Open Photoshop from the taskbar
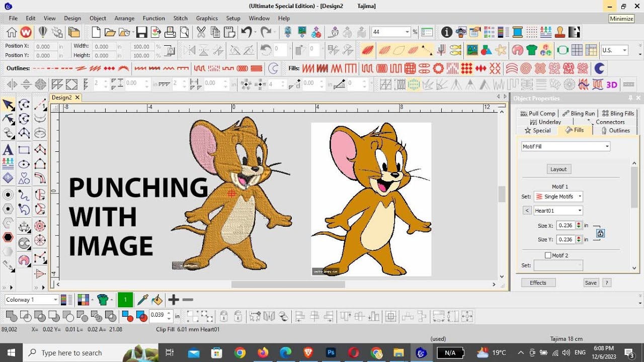 [331, 353]
